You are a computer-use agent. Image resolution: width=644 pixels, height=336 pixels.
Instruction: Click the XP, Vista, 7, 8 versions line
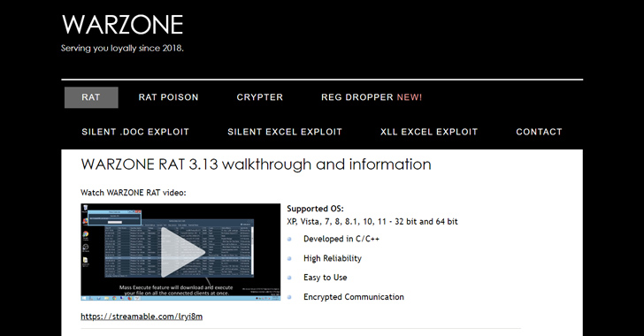coord(372,222)
